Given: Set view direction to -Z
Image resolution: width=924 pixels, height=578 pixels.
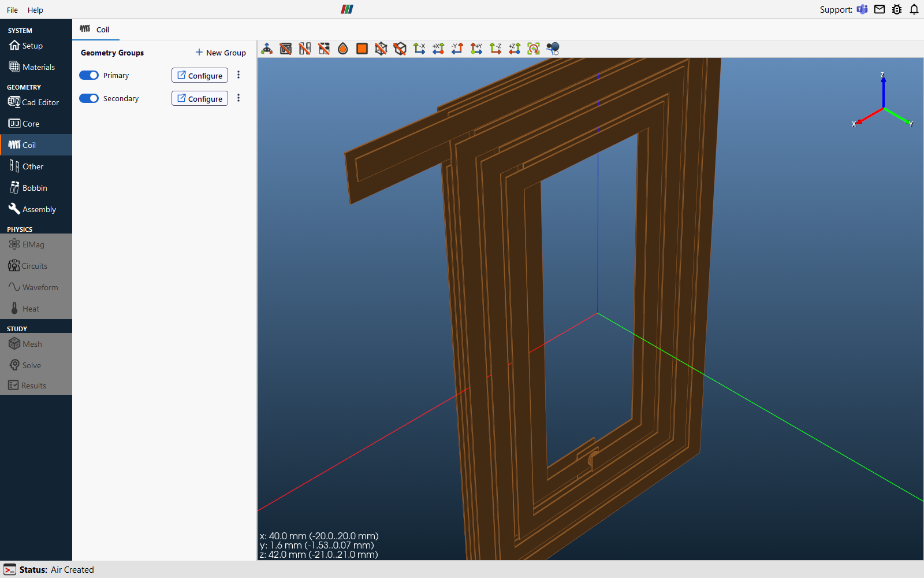Looking at the screenshot, I should tap(495, 49).
